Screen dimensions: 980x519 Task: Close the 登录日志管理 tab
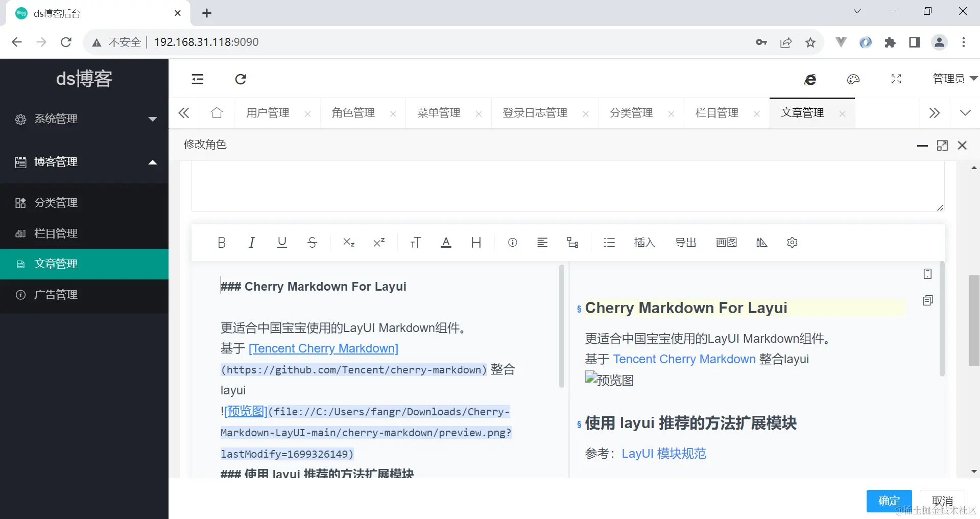[x=586, y=114]
